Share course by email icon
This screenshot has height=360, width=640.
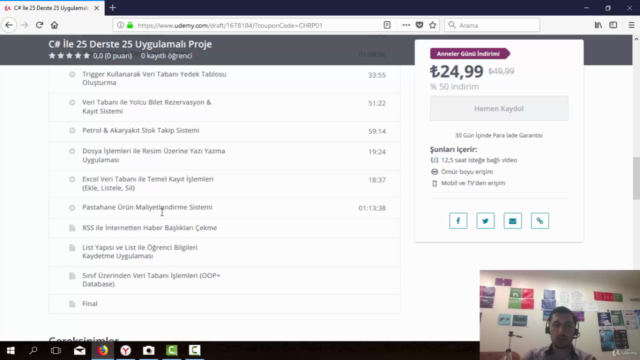(513, 221)
